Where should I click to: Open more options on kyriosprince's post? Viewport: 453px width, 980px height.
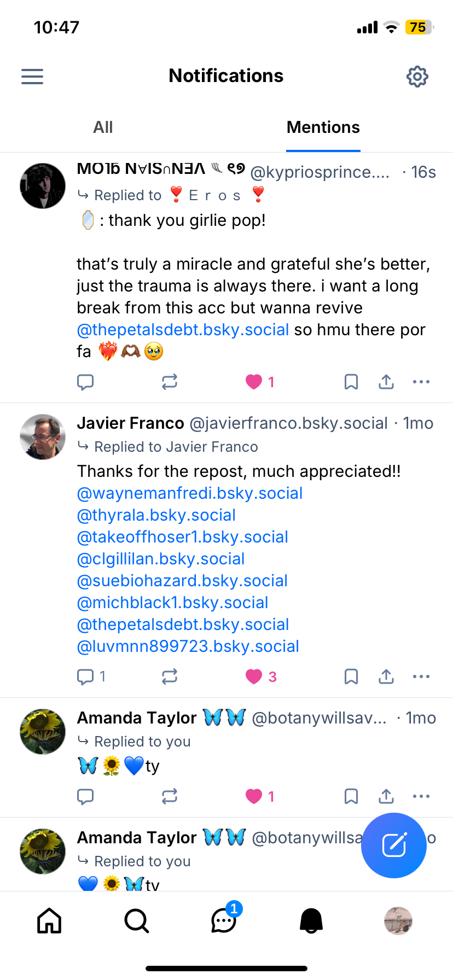tap(421, 382)
